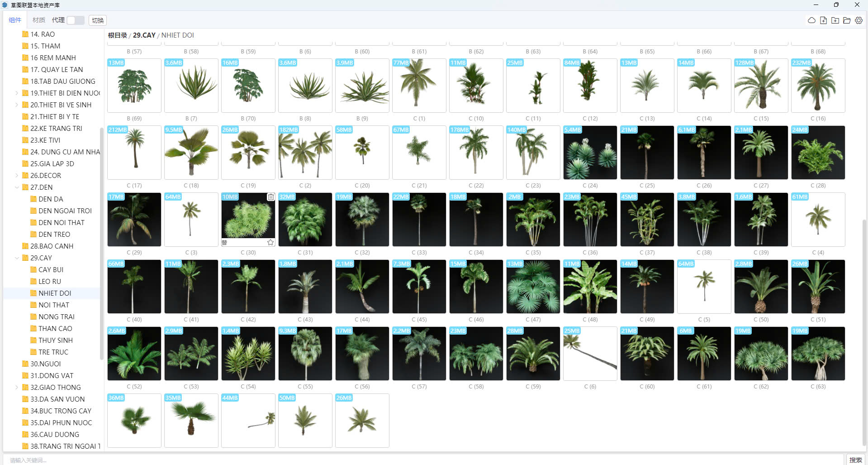Click the 搜索 search button
This screenshot has width=868, height=465.
[855, 460]
